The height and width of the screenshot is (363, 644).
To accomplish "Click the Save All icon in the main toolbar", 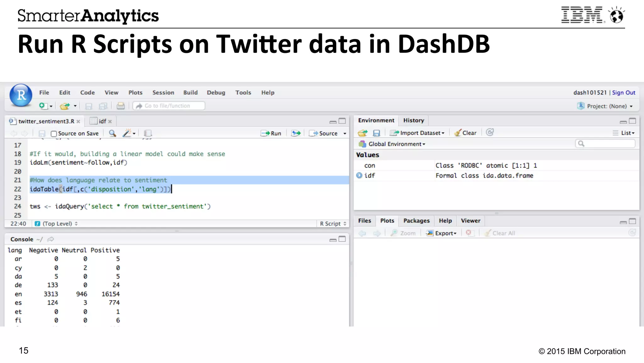I will click(x=103, y=106).
